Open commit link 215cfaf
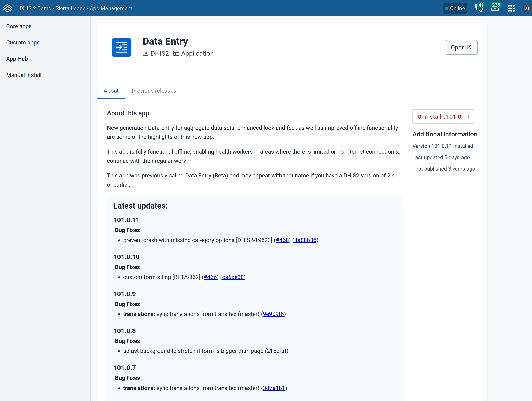The image size is (532, 401). [x=277, y=351]
